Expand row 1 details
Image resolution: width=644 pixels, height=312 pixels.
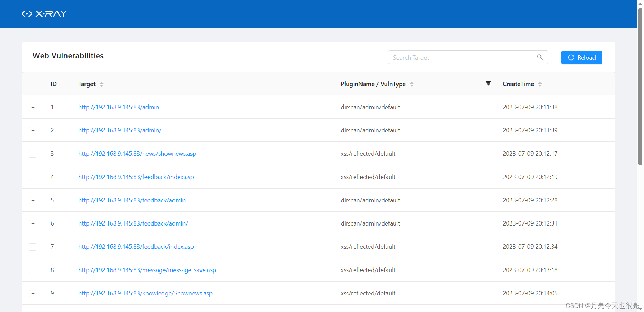click(x=33, y=107)
